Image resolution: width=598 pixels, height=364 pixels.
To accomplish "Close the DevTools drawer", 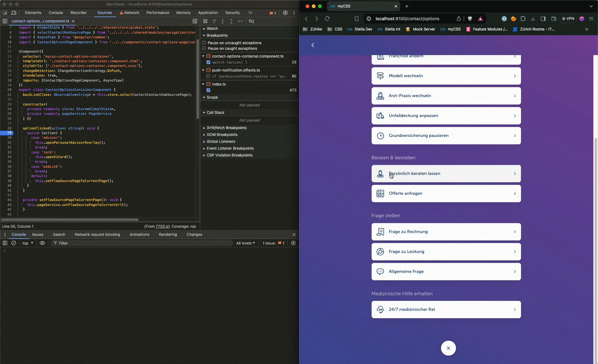I will [294, 235].
